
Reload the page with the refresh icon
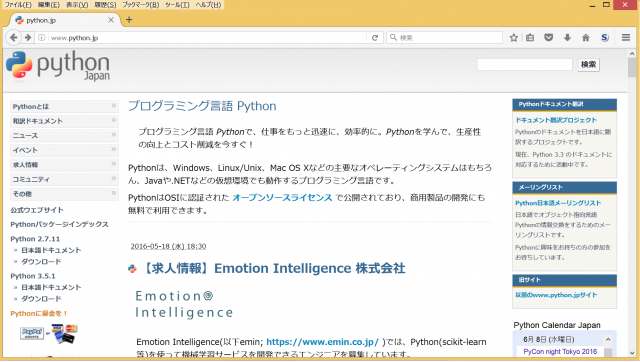pyautogui.click(x=375, y=38)
